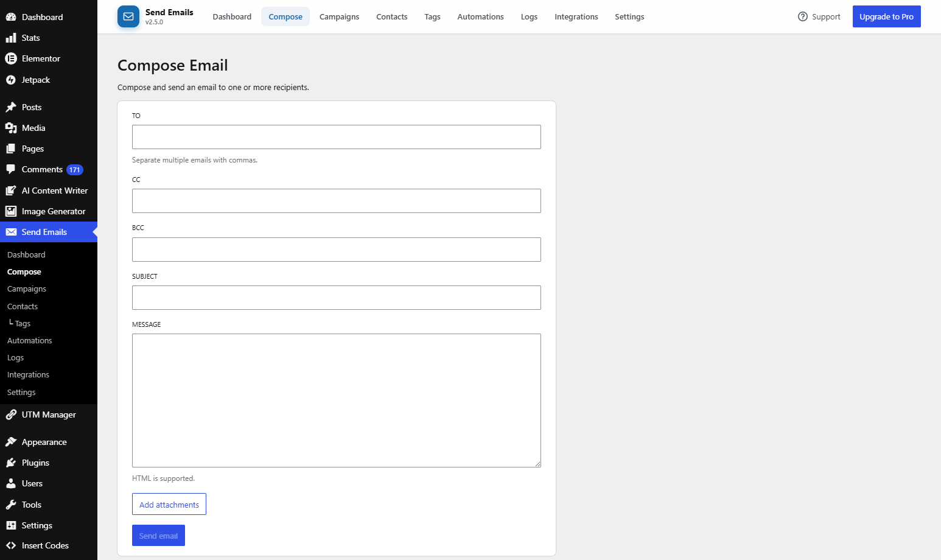
Task: Click the UTM Manager link icon
Action: tap(11, 415)
